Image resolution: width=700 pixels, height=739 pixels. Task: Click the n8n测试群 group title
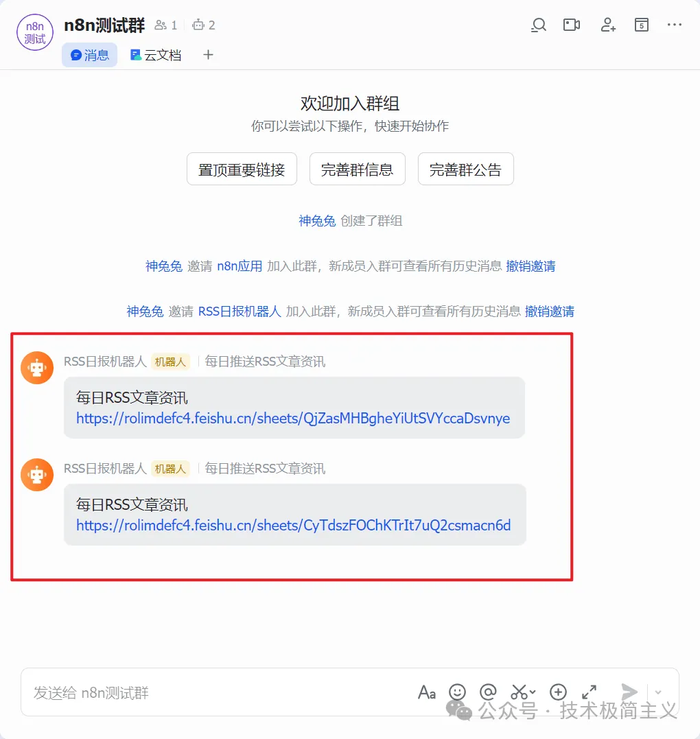(104, 25)
